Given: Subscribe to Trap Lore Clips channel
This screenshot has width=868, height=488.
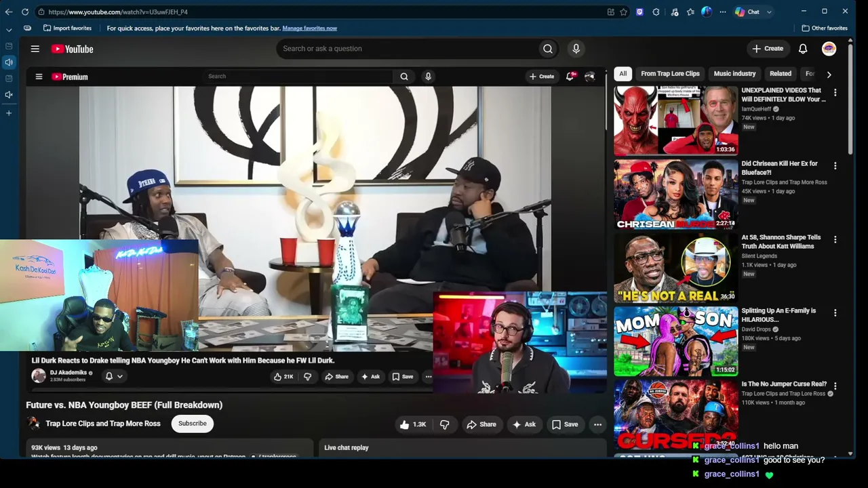Looking at the screenshot, I should [x=192, y=424].
